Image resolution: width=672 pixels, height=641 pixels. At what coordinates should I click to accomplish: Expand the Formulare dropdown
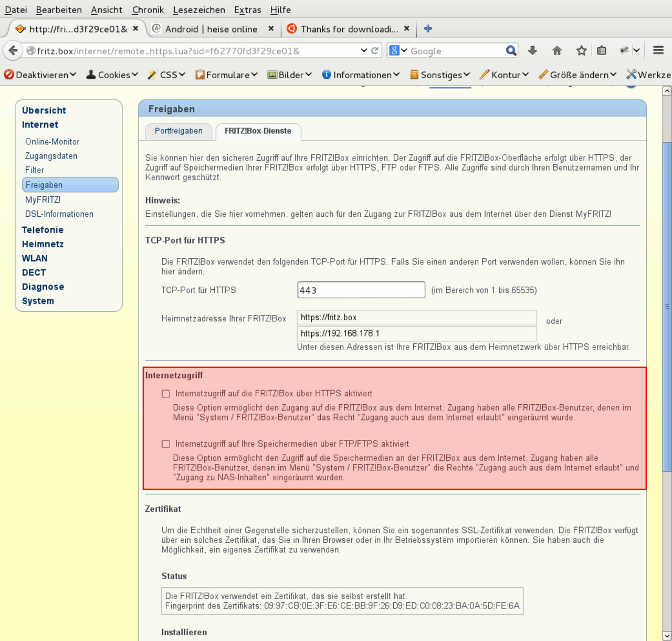(254, 75)
